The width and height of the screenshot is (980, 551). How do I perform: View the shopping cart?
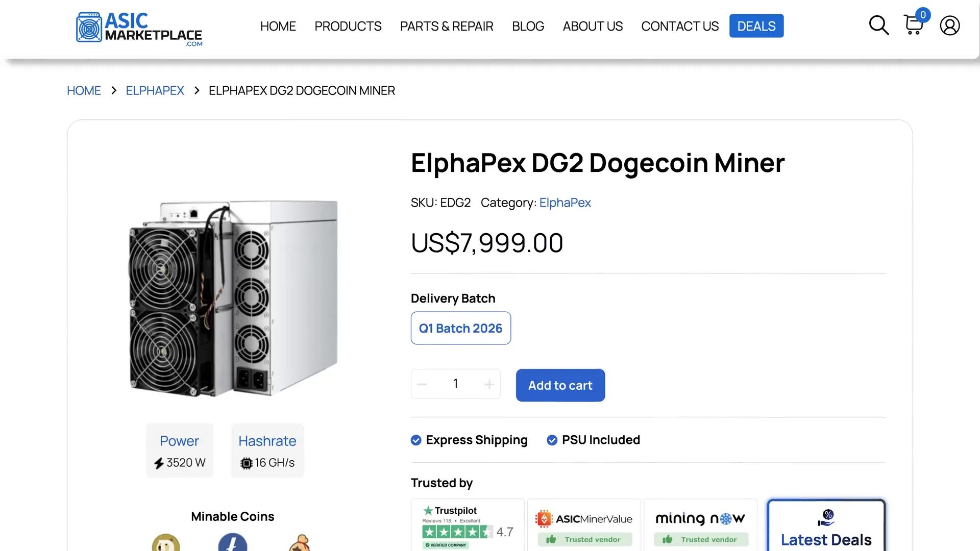(913, 26)
